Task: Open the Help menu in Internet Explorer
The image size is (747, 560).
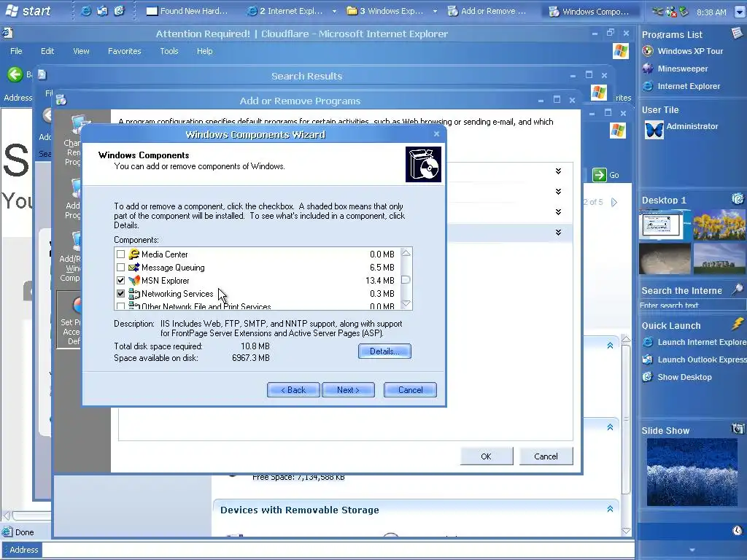Action: click(x=205, y=51)
